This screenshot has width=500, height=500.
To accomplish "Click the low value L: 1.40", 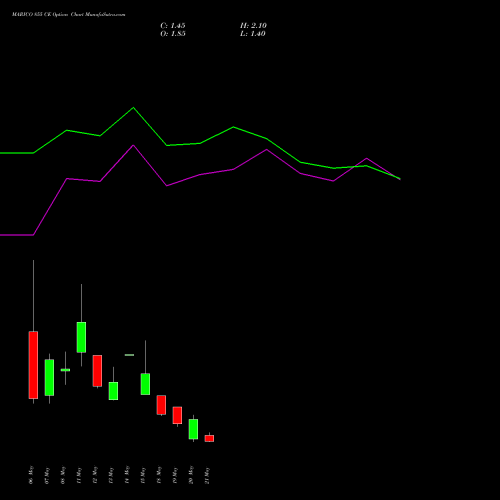I will click(253, 34).
